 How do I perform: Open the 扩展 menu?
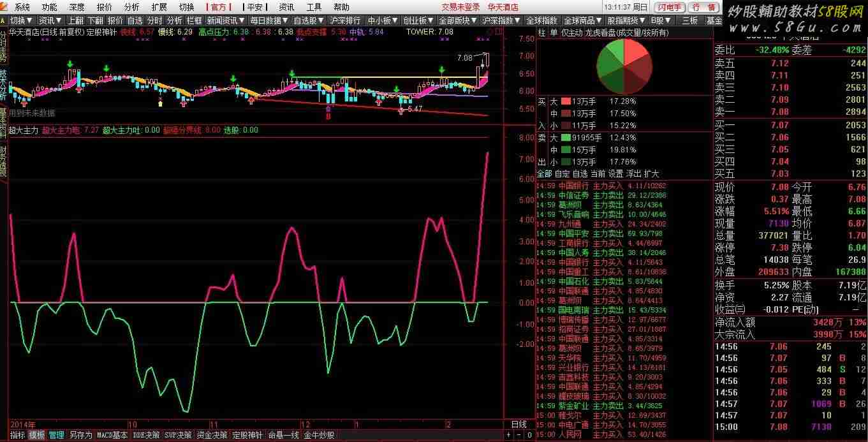[x=159, y=7]
